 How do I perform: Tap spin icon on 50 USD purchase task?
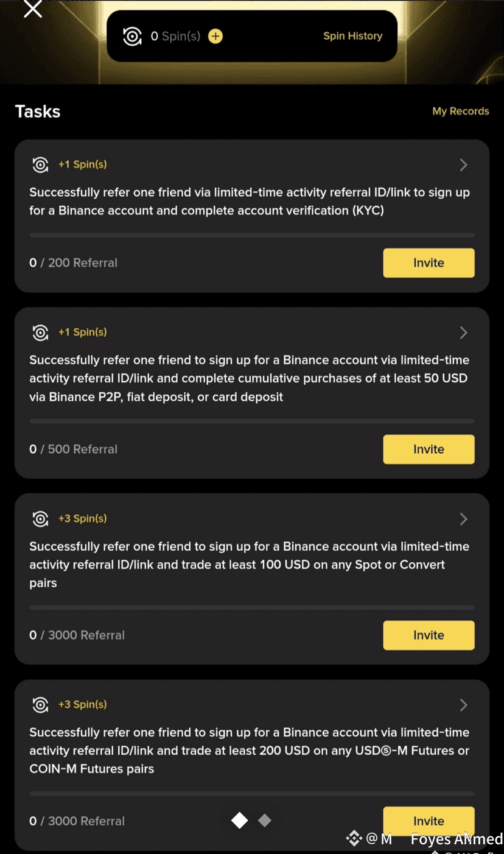[40, 333]
